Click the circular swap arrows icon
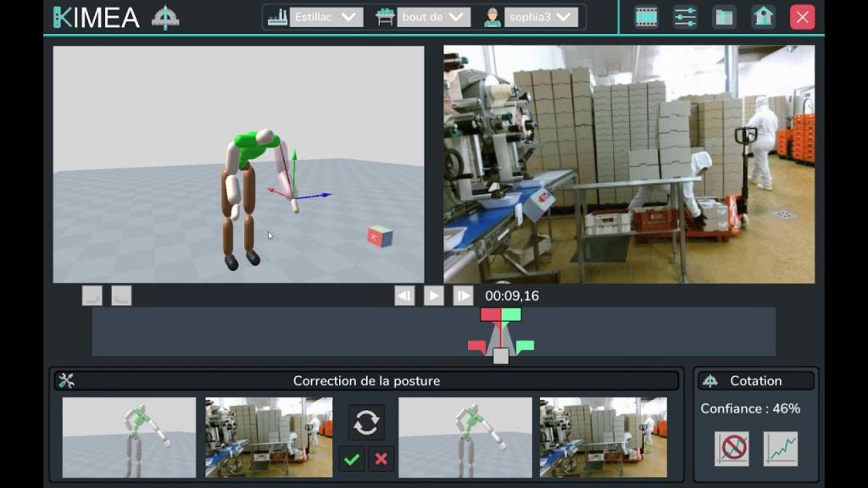The height and width of the screenshot is (488, 868). click(366, 422)
